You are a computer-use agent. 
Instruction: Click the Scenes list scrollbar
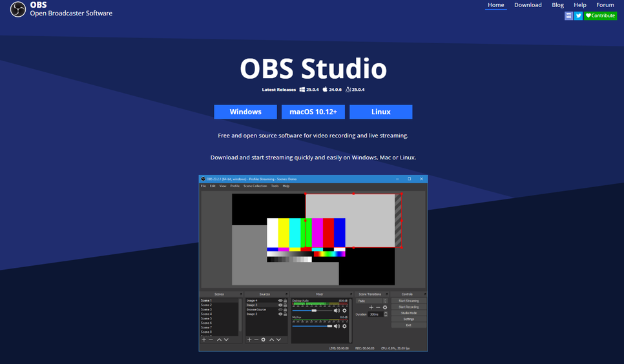240,315
